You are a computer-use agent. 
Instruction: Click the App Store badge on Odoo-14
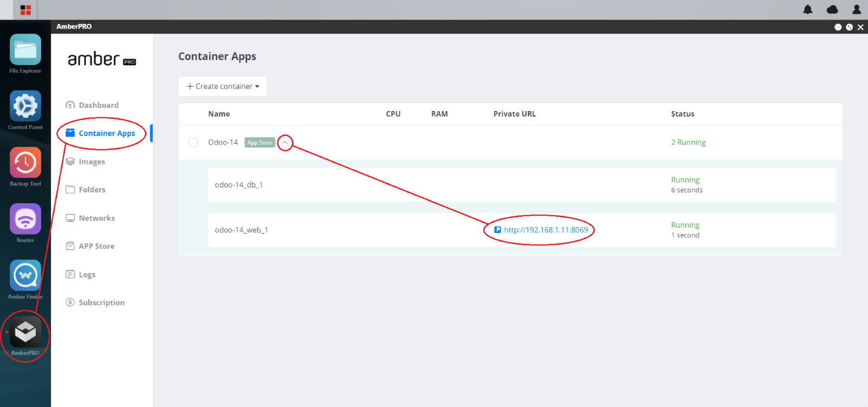(260, 143)
